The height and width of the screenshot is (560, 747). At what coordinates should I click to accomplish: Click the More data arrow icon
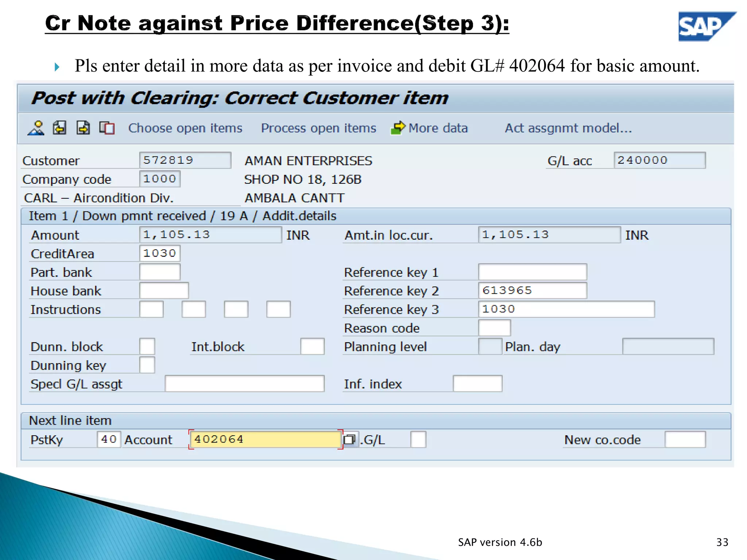tap(398, 128)
